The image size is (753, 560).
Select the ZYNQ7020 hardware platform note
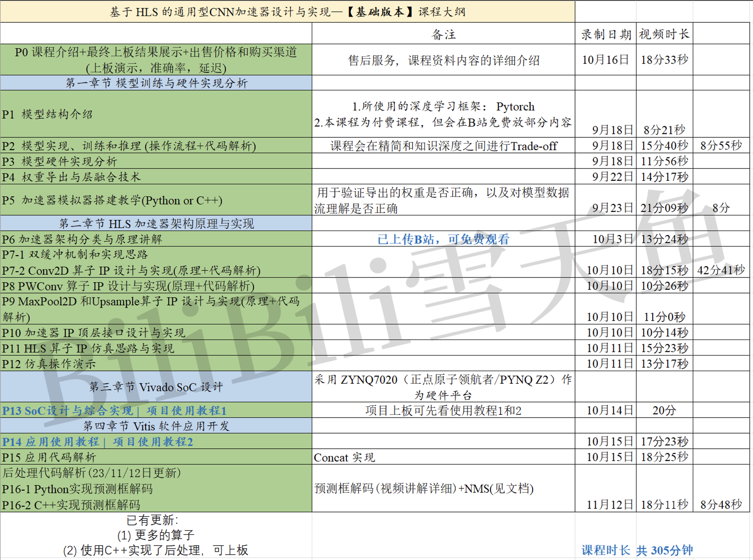tap(444, 387)
